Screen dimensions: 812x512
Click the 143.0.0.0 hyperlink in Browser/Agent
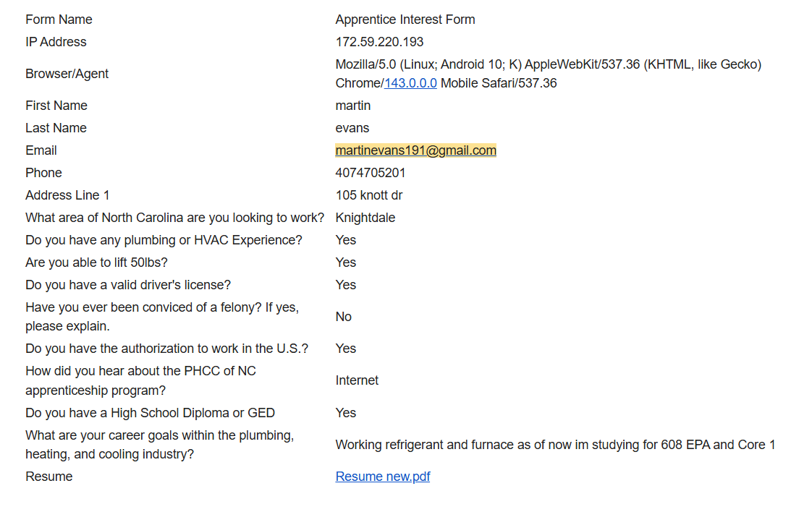[410, 83]
